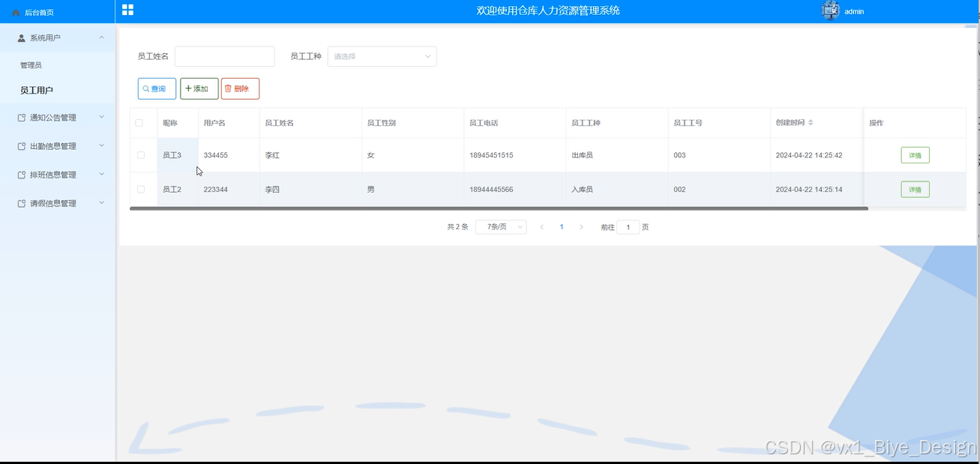Expand the 请假信息管理 menu chevron
The image size is (980, 464).
tap(102, 203)
